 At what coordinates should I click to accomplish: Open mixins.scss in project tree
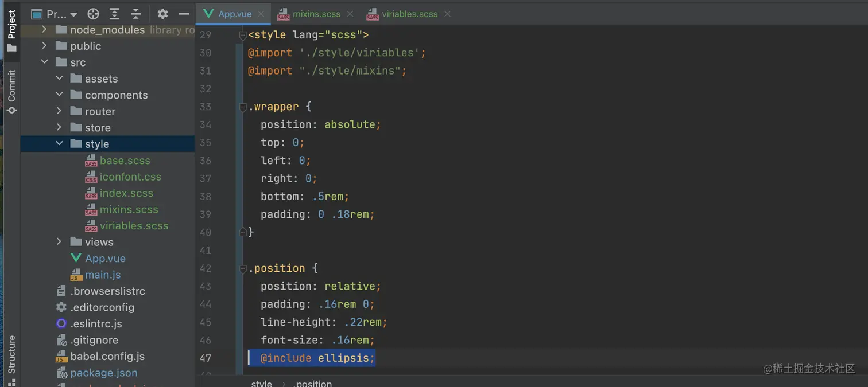pyautogui.click(x=129, y=209)
